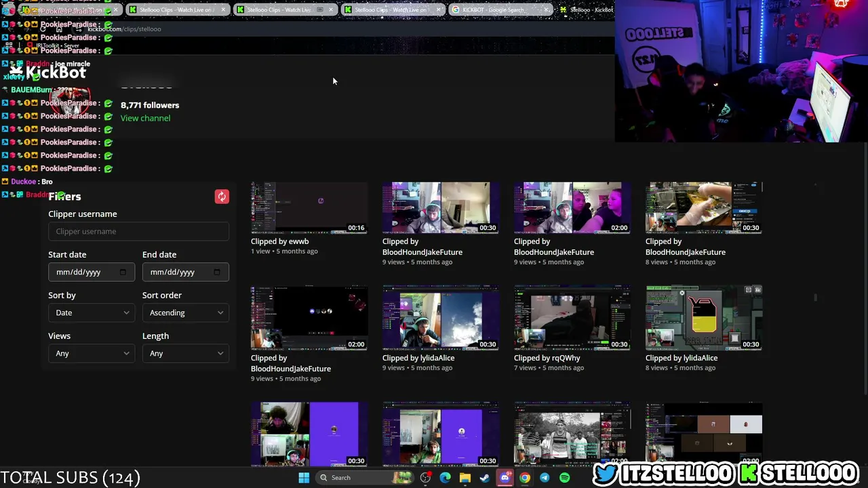Screen dimensions: 868x488
Task: Expand the Views filter dropdown
Action: pyautogui.click(x=92, y=353)
